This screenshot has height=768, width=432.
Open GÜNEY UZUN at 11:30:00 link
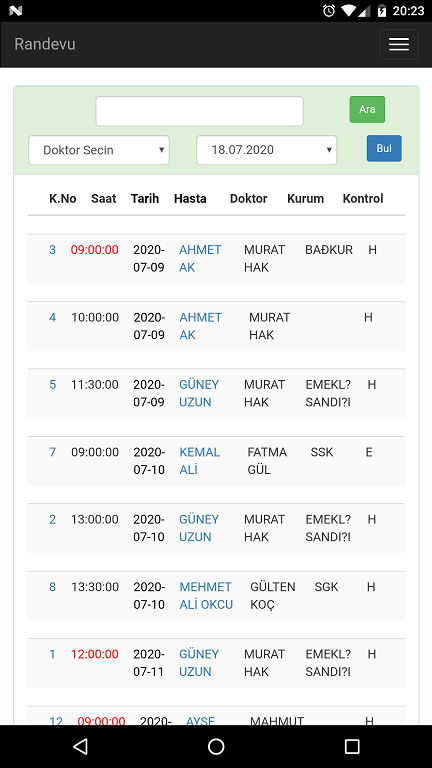(199, 393)
